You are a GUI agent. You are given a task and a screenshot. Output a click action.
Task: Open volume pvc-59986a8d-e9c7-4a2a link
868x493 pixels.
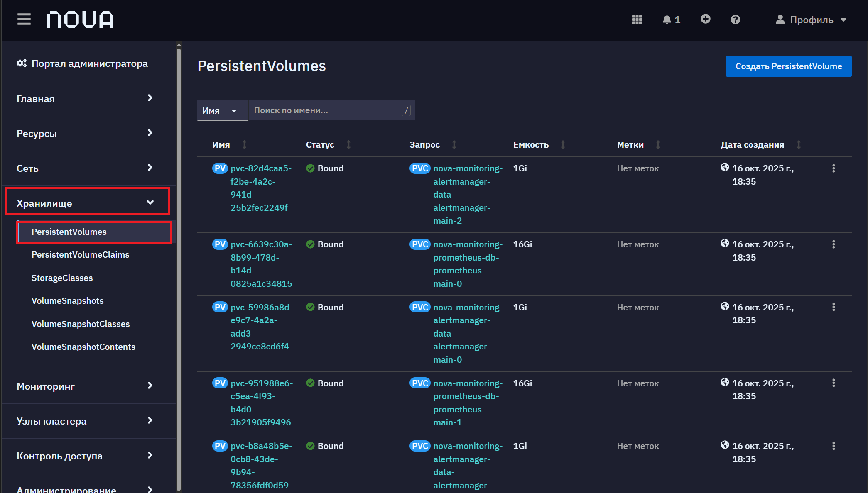[262, 327]
